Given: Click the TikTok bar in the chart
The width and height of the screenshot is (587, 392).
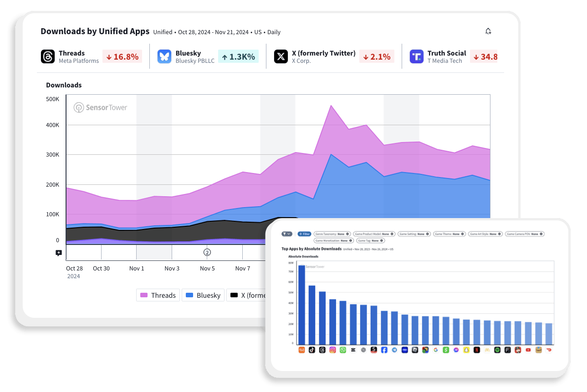Looking at the screenshot, I should tap(312, 315).
